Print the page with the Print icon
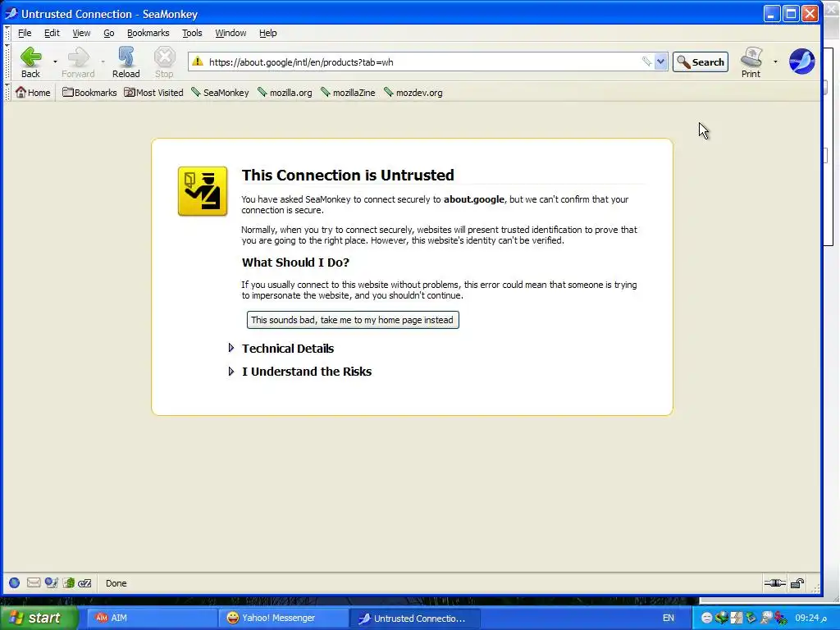This screenshot has width=840, height=630. (x=751, y=62)
